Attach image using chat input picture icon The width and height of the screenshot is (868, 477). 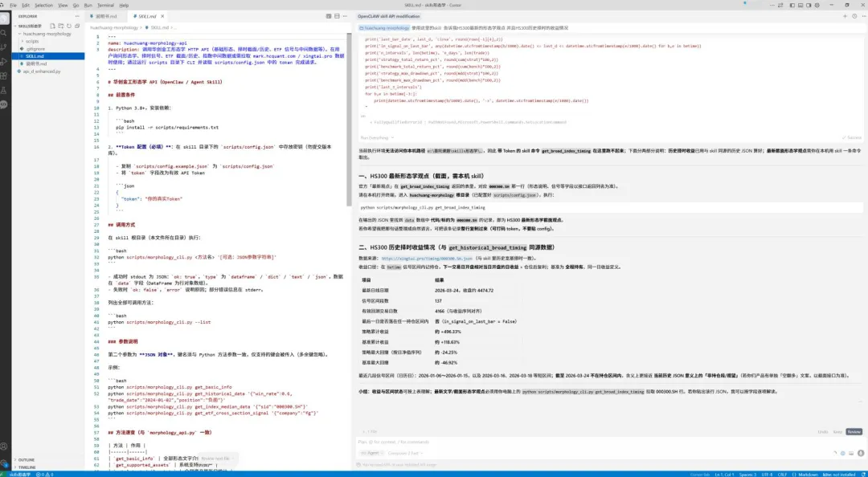851,453
